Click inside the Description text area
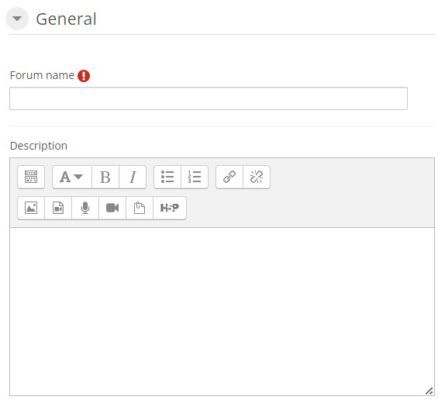 click(222, 312)
